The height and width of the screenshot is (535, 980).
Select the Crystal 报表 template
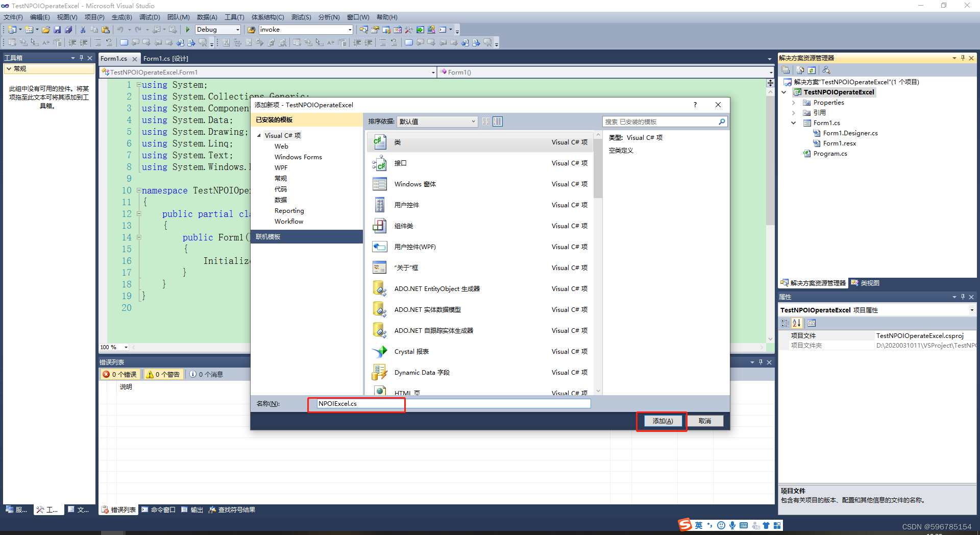pyautogui.click(x=480, y=351)
